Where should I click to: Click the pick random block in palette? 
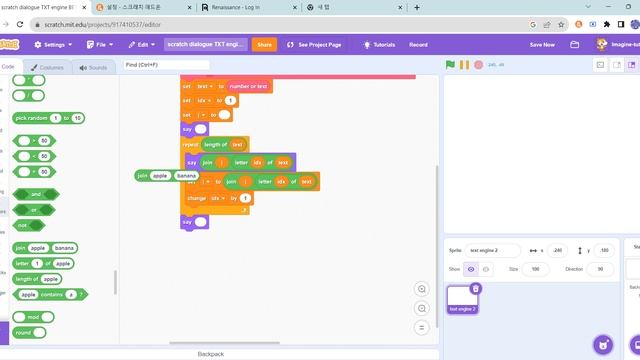[x=49, y=118]
